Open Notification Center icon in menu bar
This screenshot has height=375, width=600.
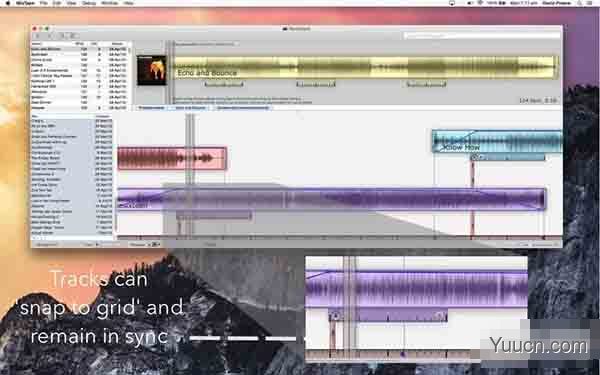click(x=590, y=3)
